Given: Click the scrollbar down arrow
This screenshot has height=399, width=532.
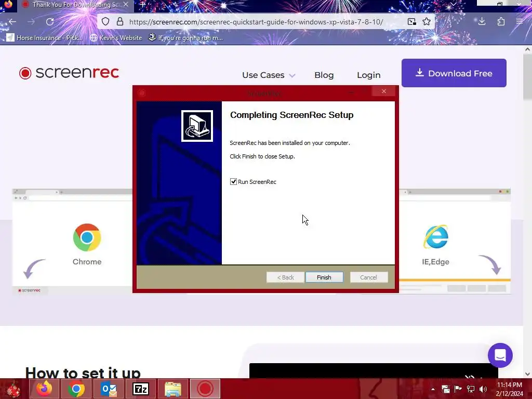Looking at the screenshot, I should click(x=527, y=374).
